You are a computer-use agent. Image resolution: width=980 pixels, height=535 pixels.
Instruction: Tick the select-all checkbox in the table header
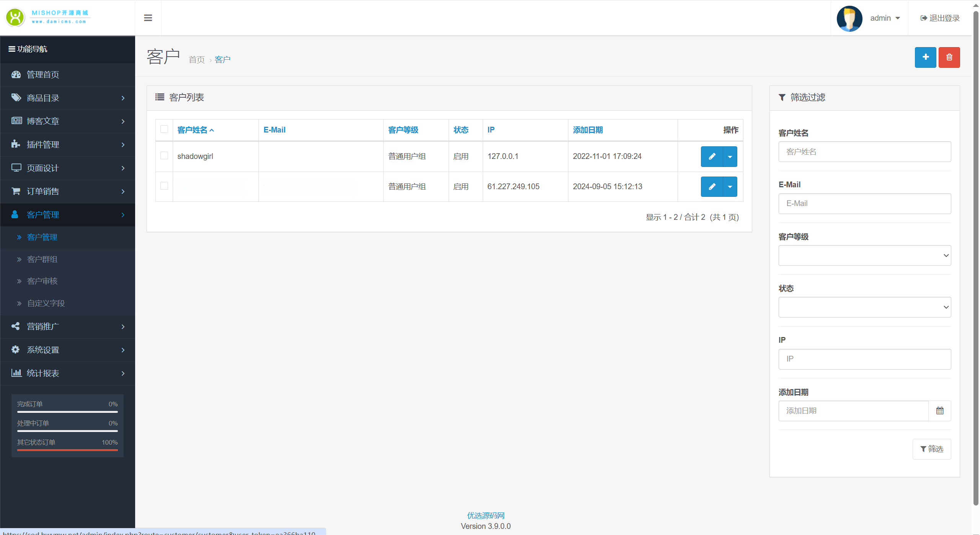[x=164, y=129]
